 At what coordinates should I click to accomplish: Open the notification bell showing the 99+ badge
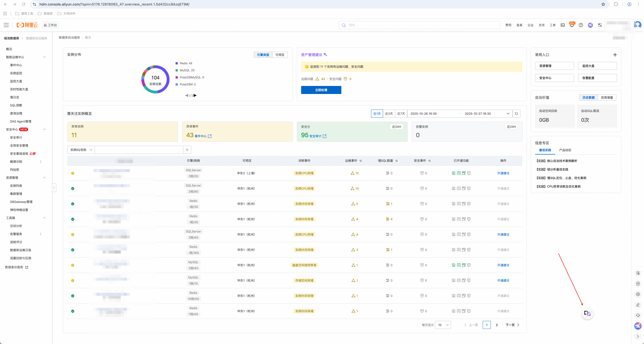tap(572, 25)
